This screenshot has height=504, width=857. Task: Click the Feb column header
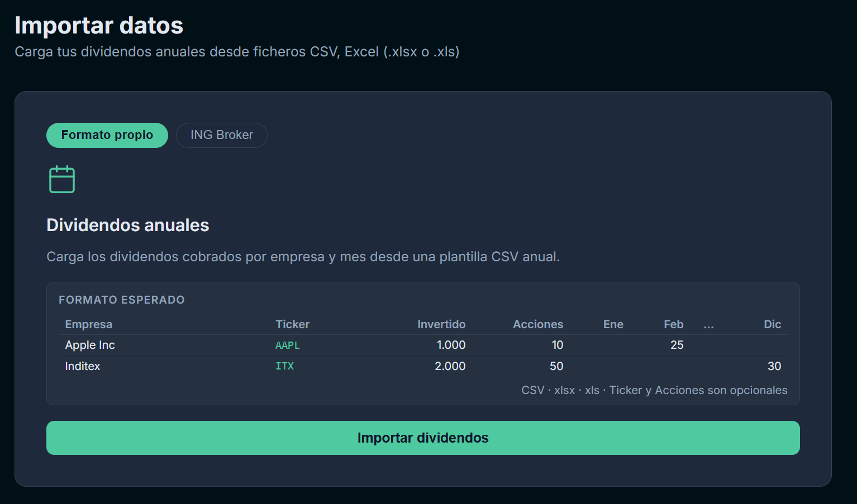pos(674,324)
